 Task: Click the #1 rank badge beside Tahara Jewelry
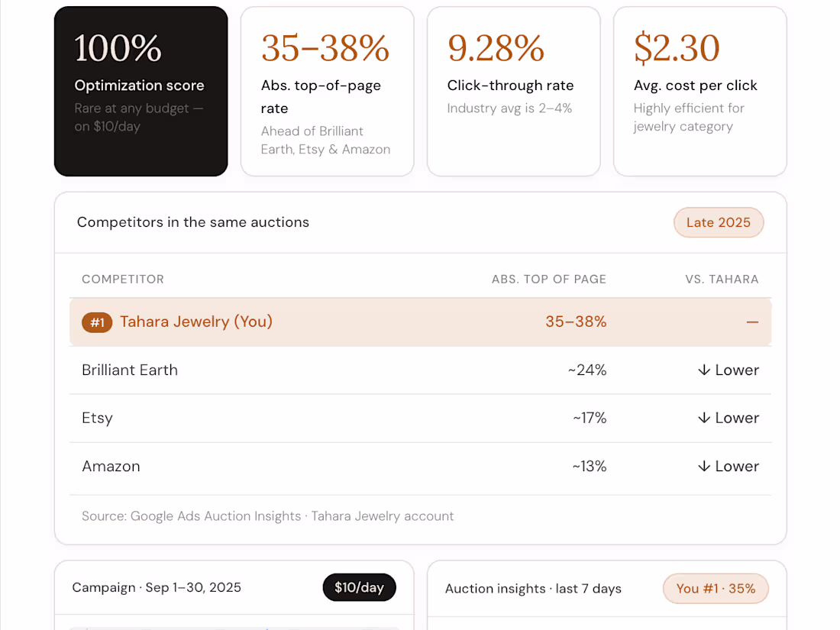[x=97, y=322]
